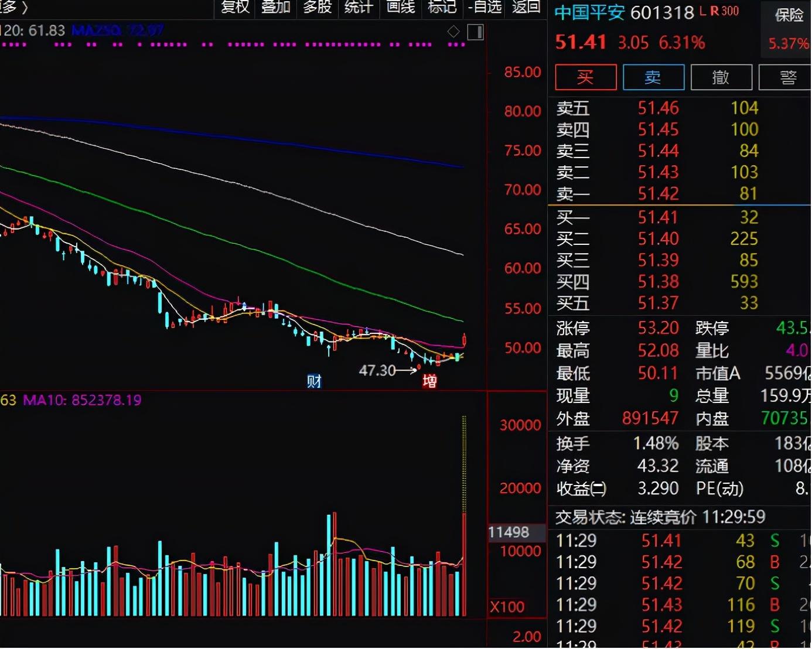
Task: Click the 卖 sell button
Action: click(x=653, y=77)
